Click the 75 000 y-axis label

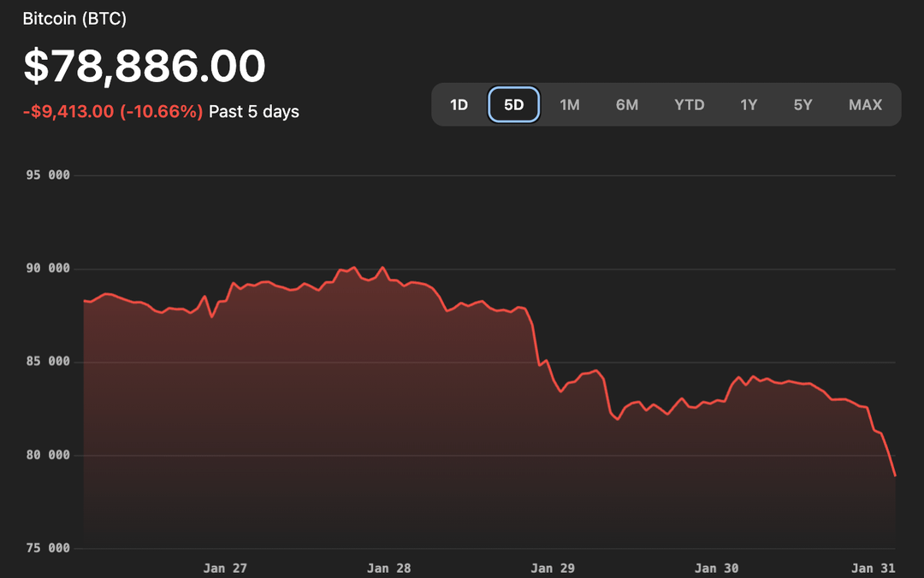47,548
